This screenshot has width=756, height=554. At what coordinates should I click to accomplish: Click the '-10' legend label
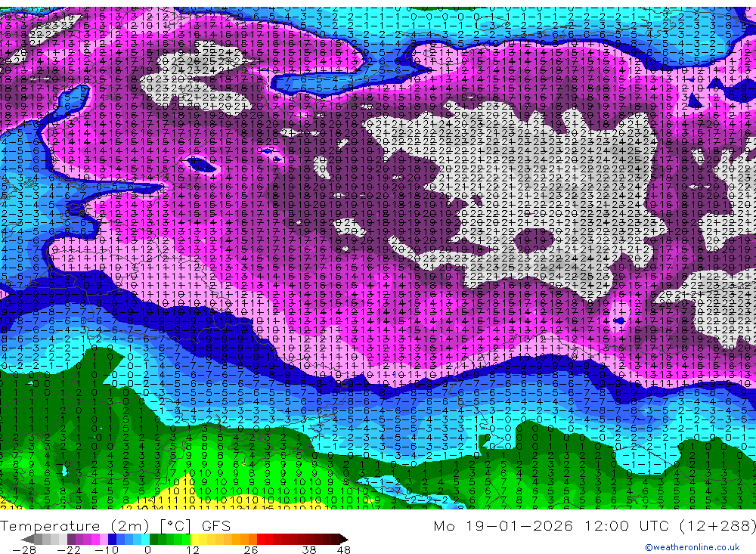pos(107,550)
